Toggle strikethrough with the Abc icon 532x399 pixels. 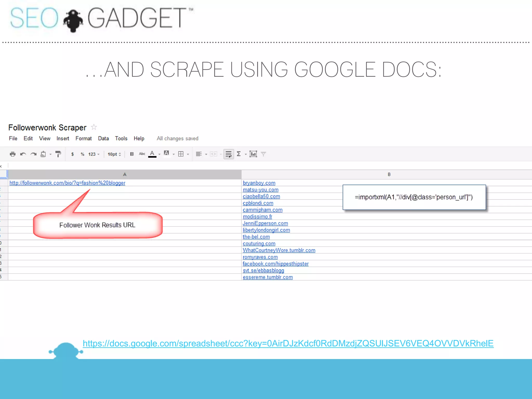click(142, 154)
